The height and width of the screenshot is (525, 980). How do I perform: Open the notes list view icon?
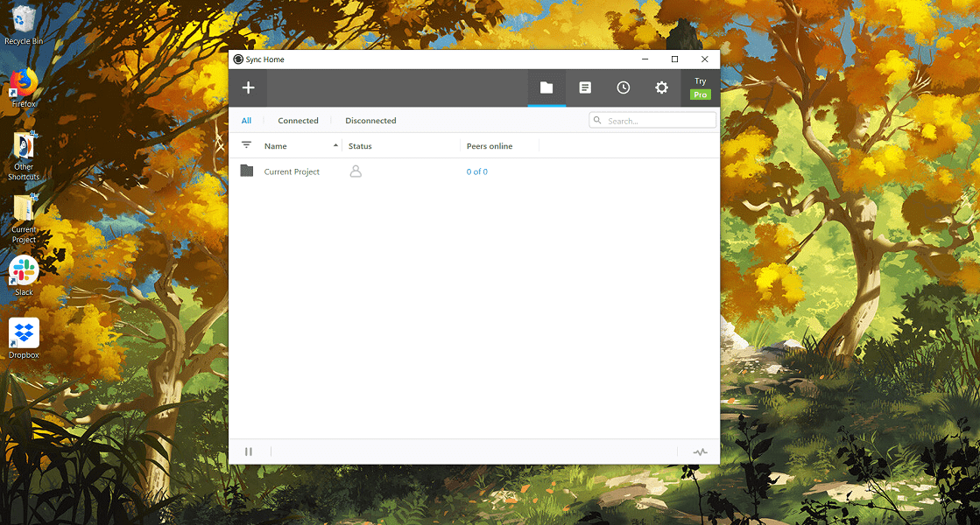[x=585, y=87]
